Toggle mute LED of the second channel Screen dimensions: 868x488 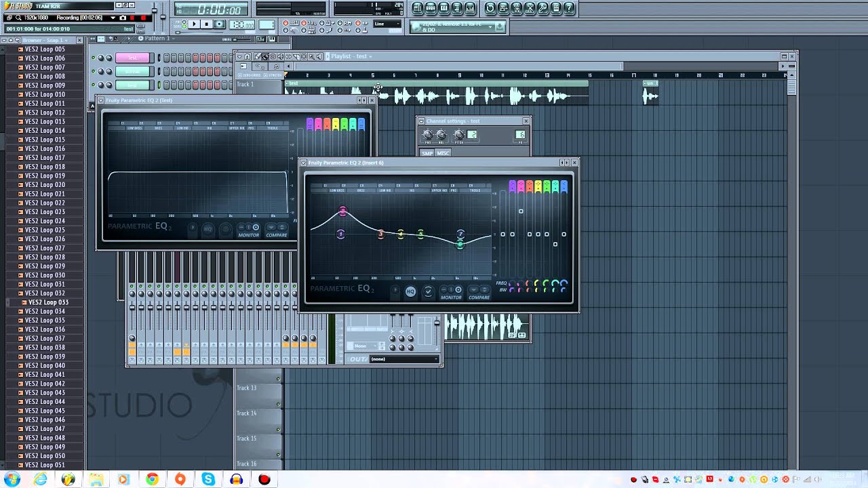coord(94,71)
